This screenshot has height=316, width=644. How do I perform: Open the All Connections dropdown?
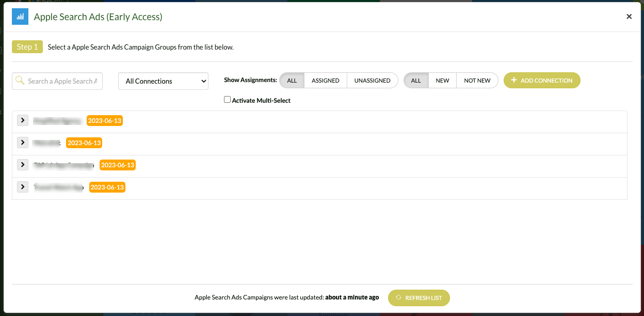tap(163, 81)
